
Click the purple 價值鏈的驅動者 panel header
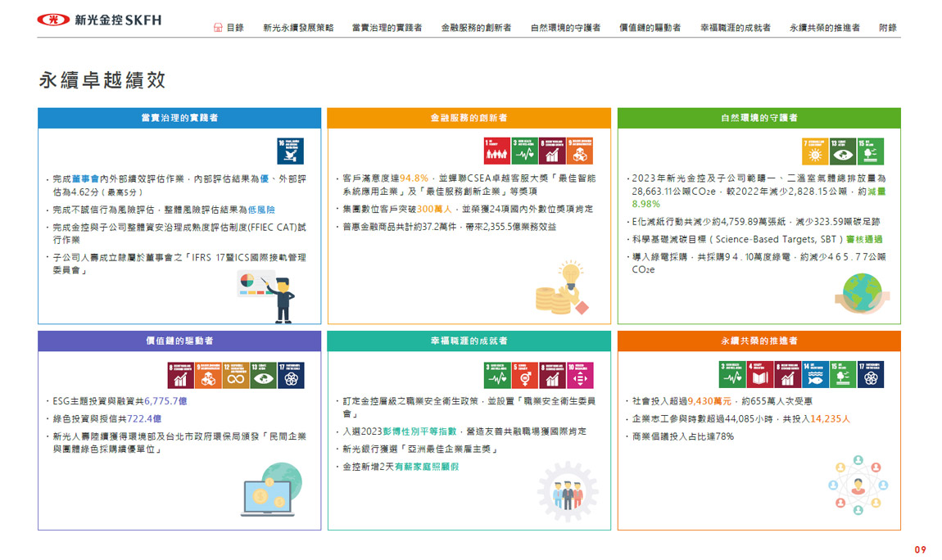(x=179, y=341)
